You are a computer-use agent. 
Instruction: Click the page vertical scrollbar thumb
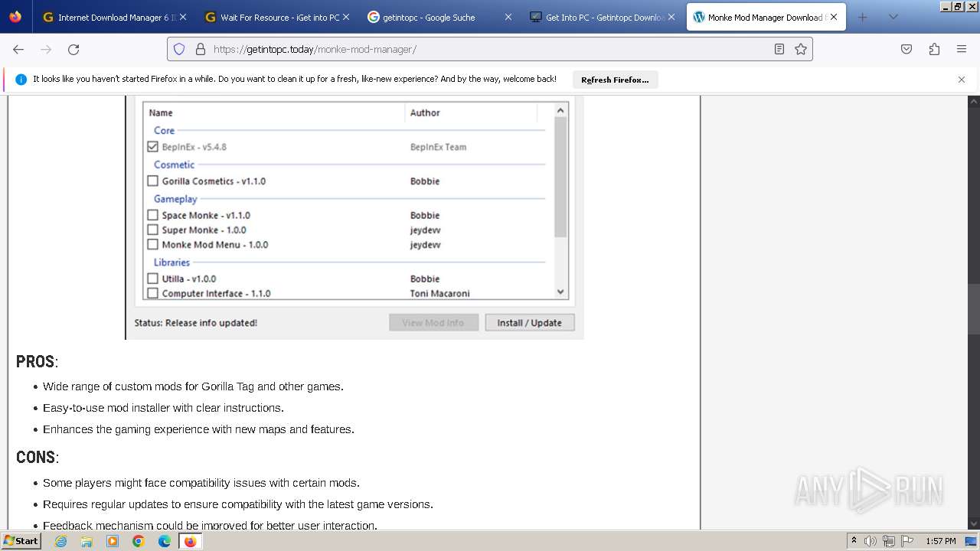pyautogui.click(x=974, y=309)
